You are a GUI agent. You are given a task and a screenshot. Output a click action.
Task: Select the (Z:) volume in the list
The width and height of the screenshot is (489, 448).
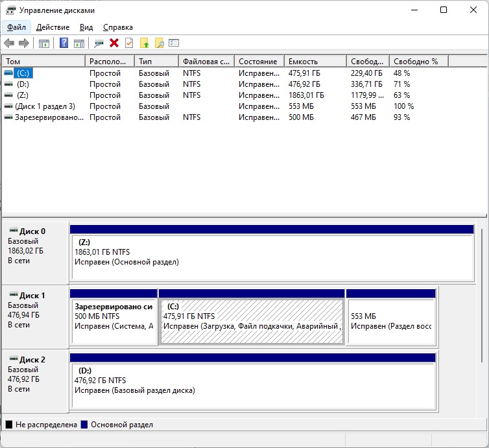coord(23,95)
